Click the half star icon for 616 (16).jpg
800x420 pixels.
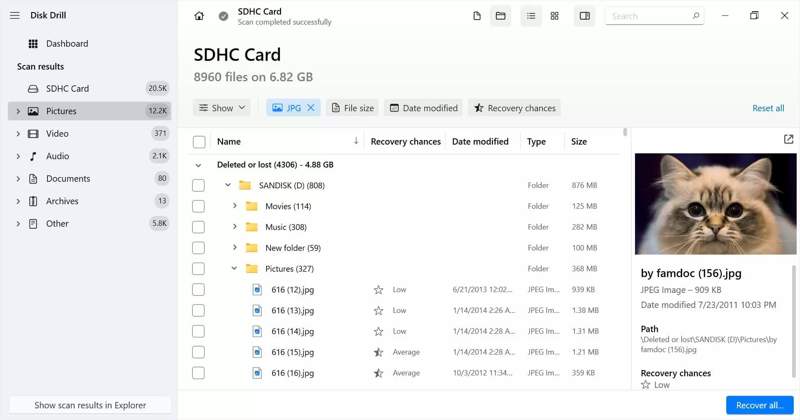point(378,373)
